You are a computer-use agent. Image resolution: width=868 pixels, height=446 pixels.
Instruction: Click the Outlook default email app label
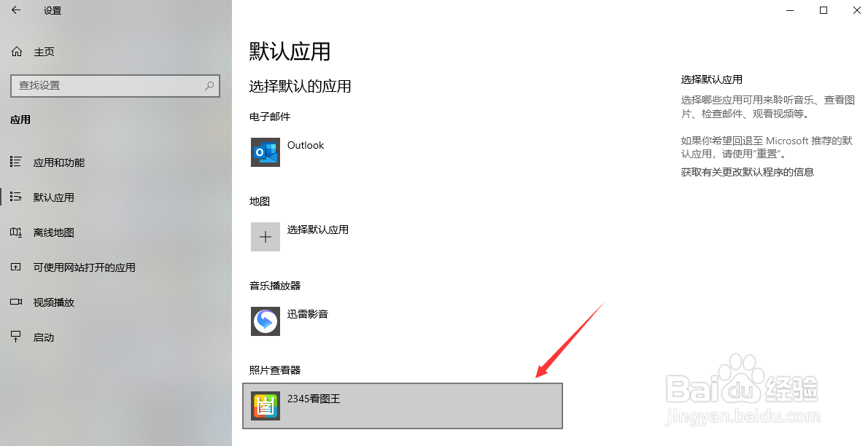[x=306, y=145]
